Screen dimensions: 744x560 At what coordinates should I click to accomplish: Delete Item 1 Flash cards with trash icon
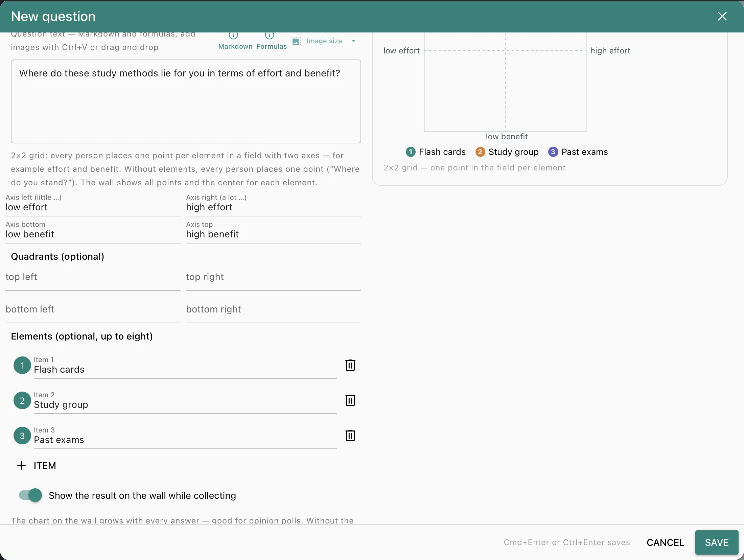click(350, 365)
